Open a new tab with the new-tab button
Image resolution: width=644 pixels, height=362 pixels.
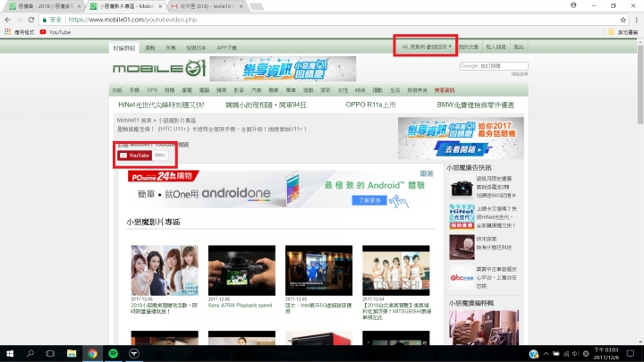pos(256,6)
